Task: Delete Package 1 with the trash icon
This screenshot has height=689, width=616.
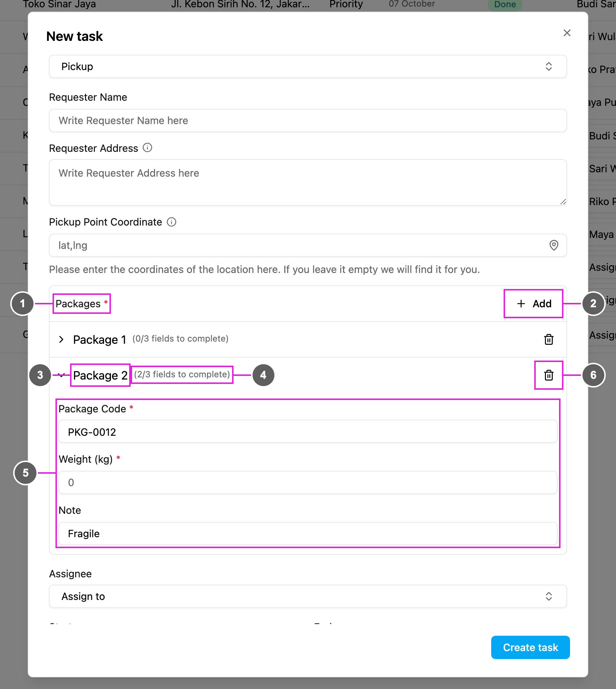Action: (548, 339)
